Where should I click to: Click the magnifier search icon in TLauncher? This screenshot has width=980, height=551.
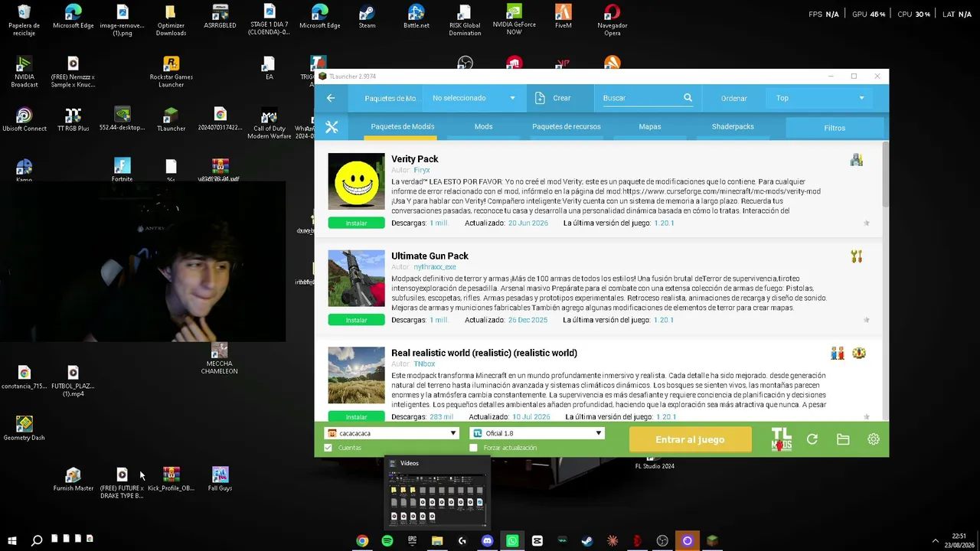[688, 98]
